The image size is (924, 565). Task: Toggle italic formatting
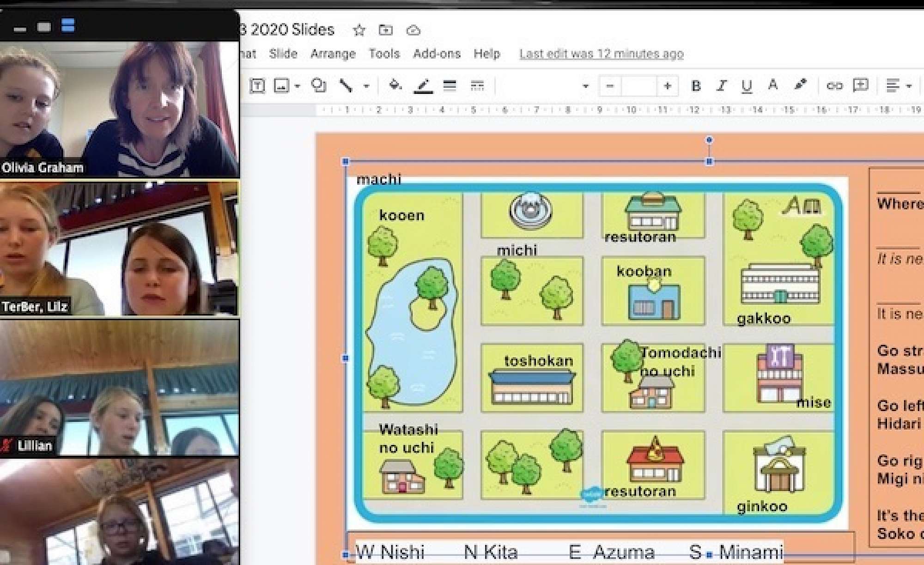(x=721, y=86)
